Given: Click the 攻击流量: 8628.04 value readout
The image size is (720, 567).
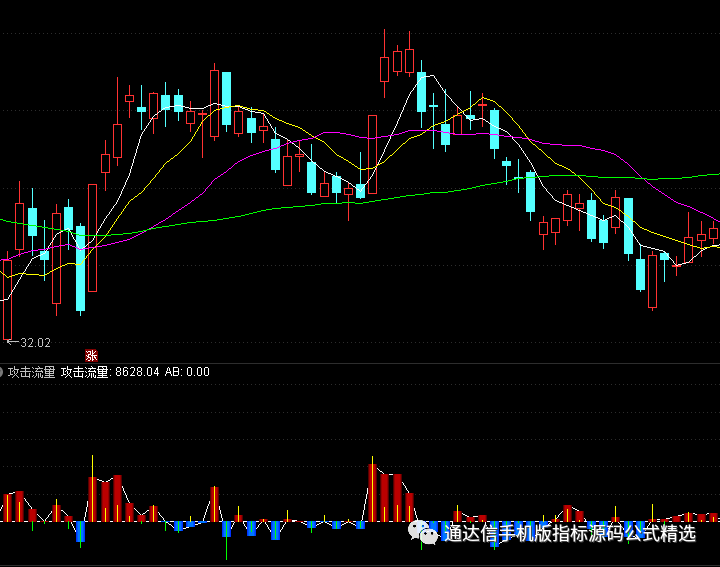Looking at the screenshot, I should (x=110, y=372).
